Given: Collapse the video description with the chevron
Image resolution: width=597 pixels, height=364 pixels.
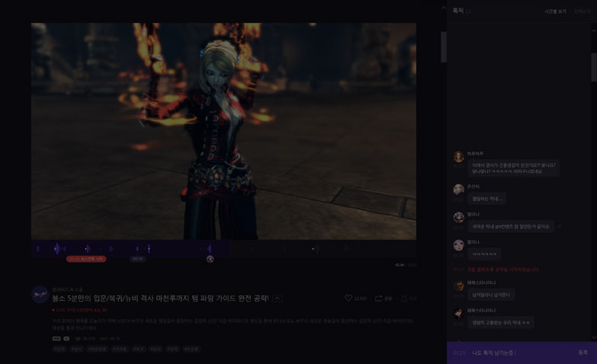Looking at the screenshot, I should pos(278,299).
